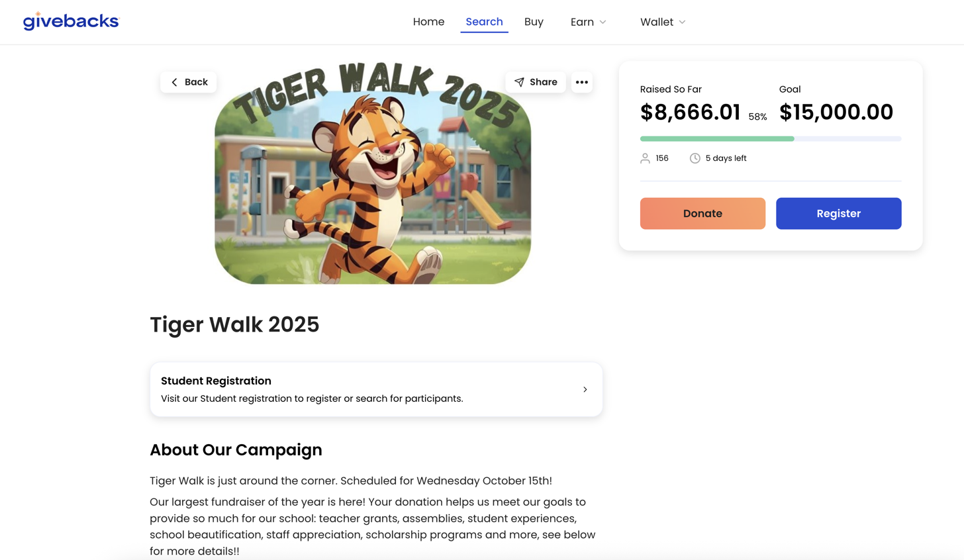Viewport: 964px width, 560px height.
Task: Click the blue Register button
Action: [x=838, y=213]
